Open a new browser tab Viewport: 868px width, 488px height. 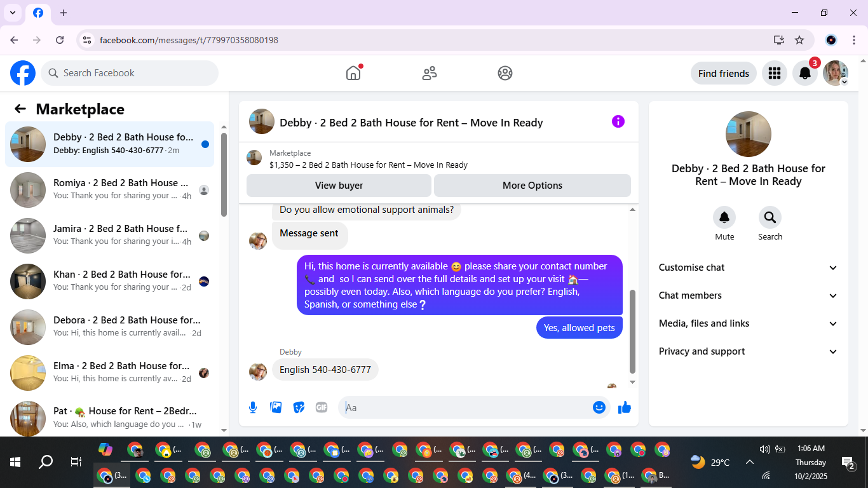[x=64, y=13]
